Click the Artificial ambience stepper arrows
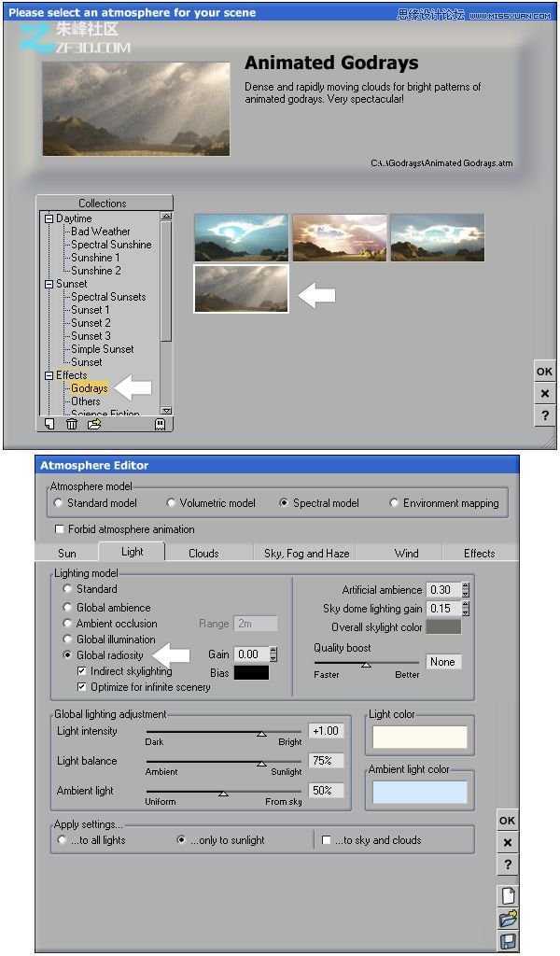The height and width of the screenshot is (956, 560). 466,590
